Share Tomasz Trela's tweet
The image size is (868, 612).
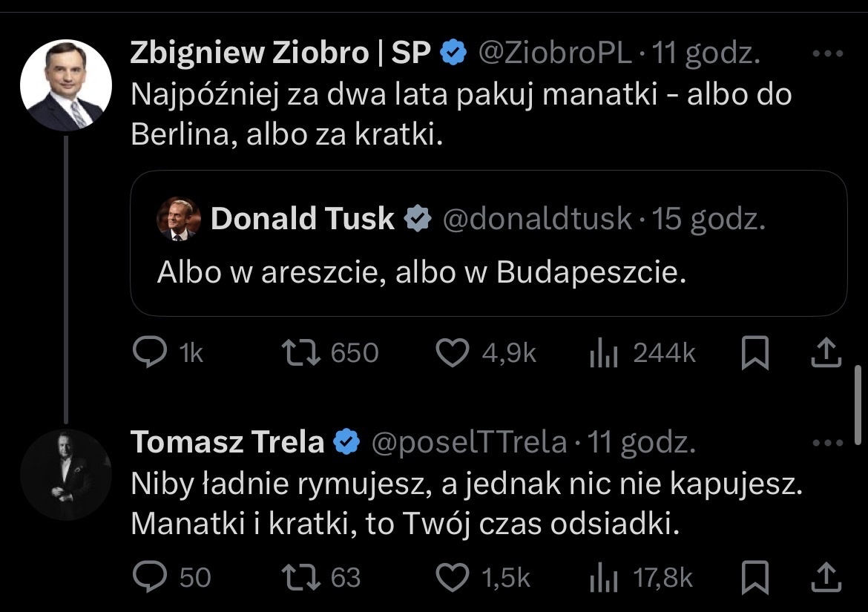tap(826, 576)
